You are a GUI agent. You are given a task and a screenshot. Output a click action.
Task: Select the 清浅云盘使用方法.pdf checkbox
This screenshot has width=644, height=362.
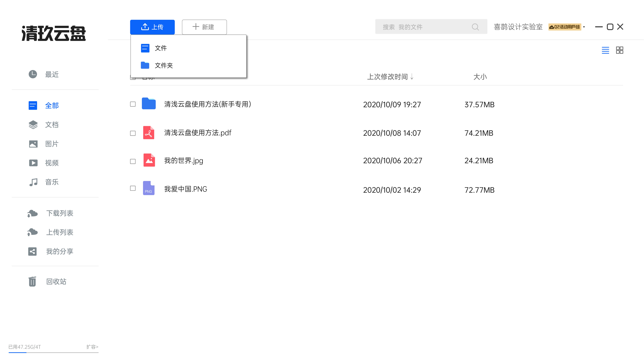[133, 133]
